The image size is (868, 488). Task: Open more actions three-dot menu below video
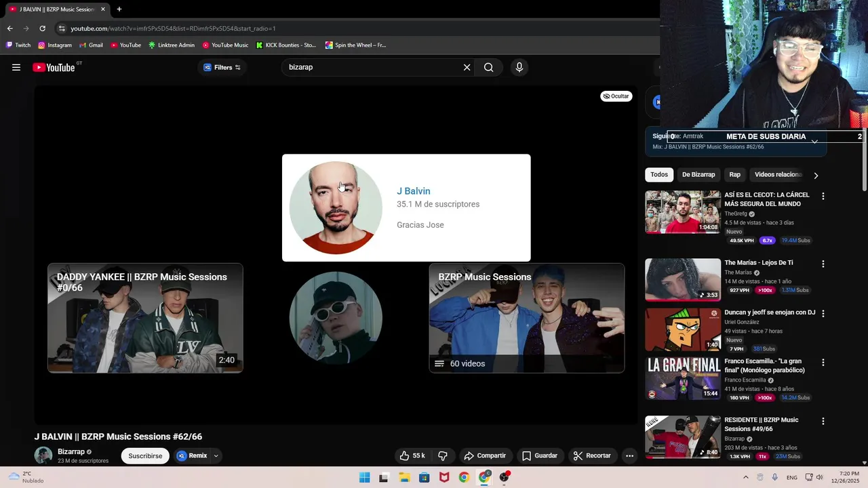tap(629, 455)
